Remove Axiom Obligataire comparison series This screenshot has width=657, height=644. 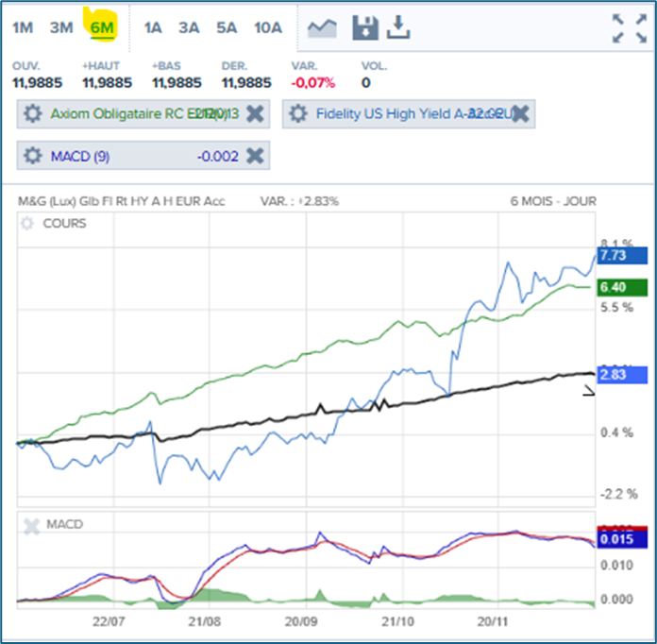pyautogui.click(x=254, y=114)
